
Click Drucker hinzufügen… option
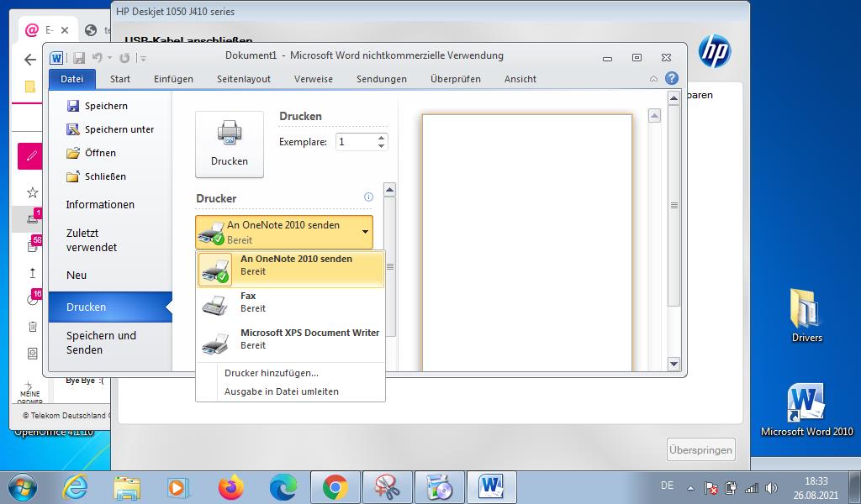click(x=272, y=373)
